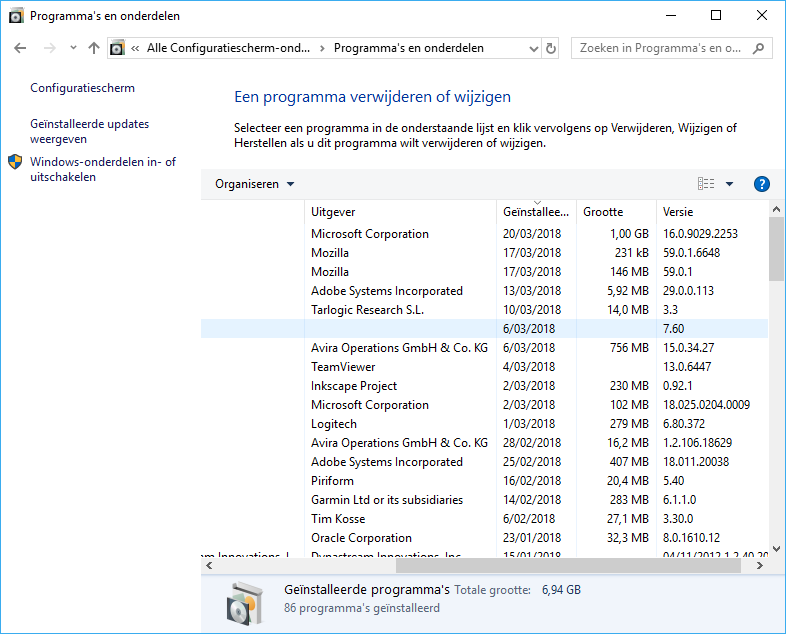This screenshot has width=786, height=634.
Task: Select Microsoft Corporation row version 18.025.0204.0009
Action: click(484, 405)
